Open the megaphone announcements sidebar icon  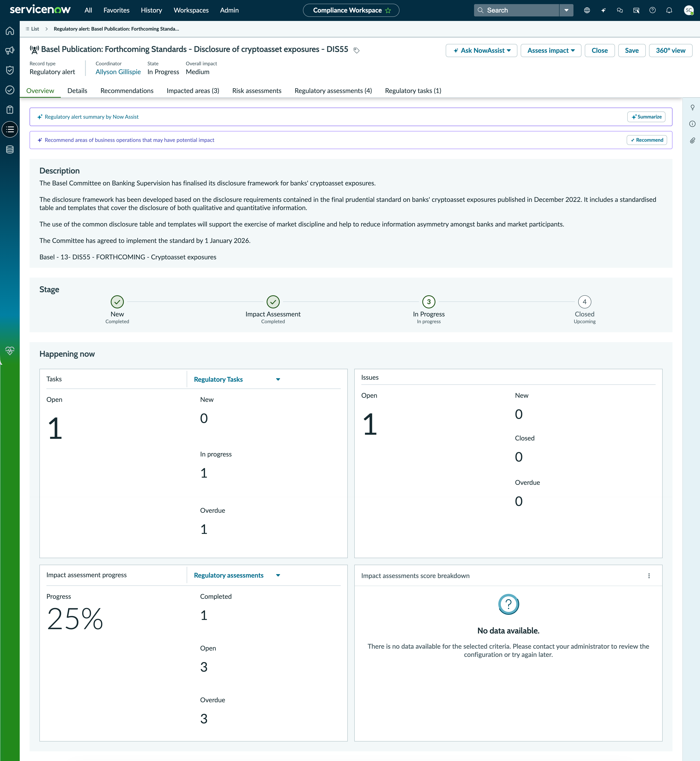(10, 50)
